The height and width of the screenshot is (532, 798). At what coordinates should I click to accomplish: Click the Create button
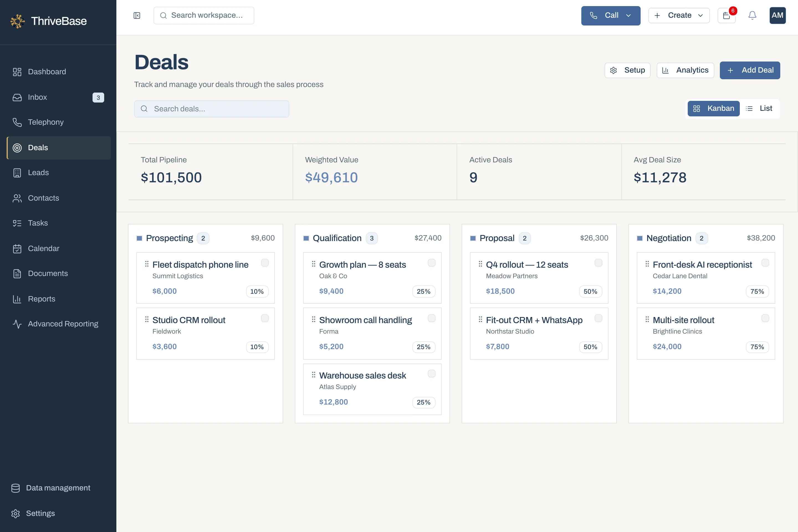tap(679, 16)
